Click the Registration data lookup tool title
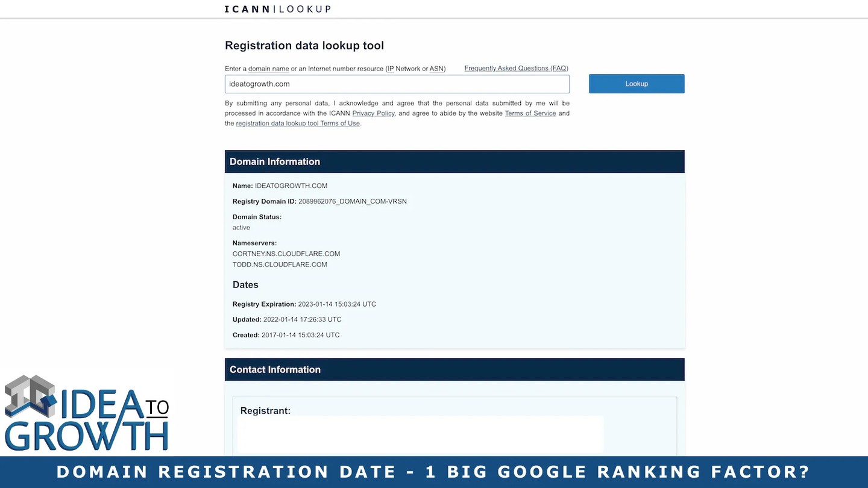 pos(304,46)
